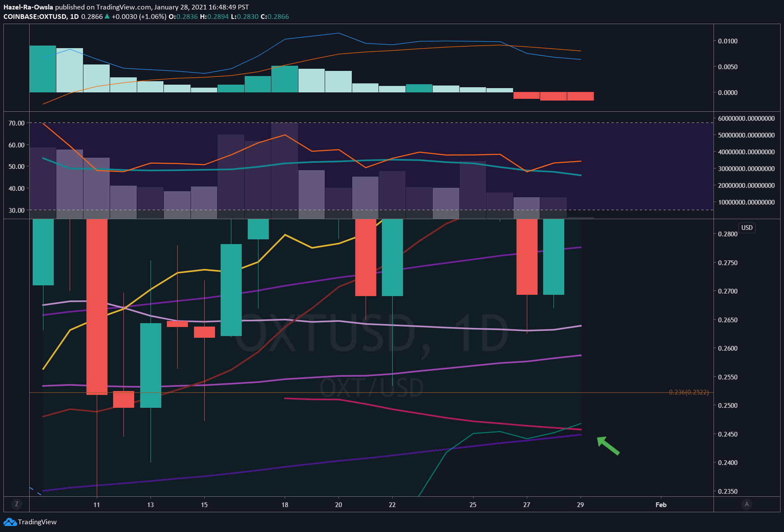The image size is (784, 532).
Task: Click the low value L:0.2830
Action: tap(245, 16)
